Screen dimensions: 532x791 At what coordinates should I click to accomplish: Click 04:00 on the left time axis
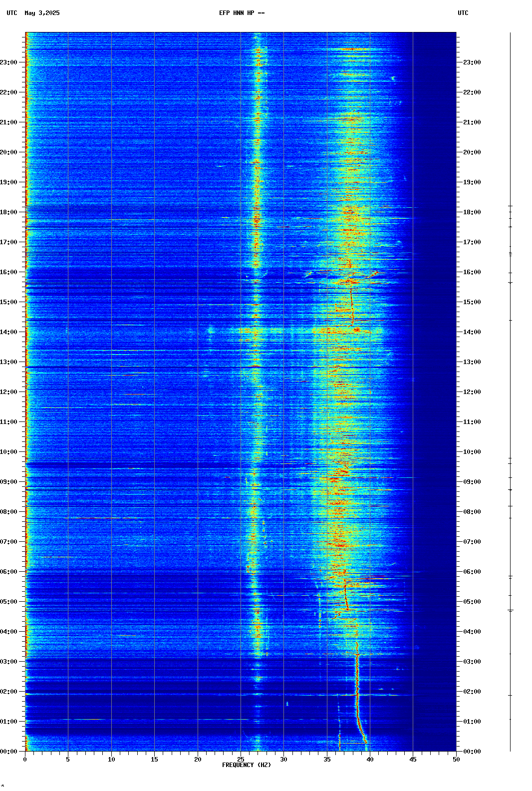click(9, 632)
